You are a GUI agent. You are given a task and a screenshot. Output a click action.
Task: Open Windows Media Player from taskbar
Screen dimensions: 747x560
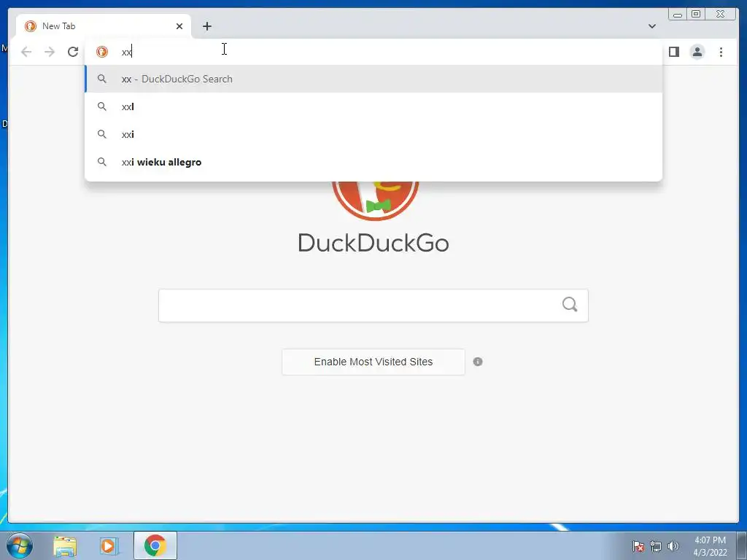click(109, 546)
